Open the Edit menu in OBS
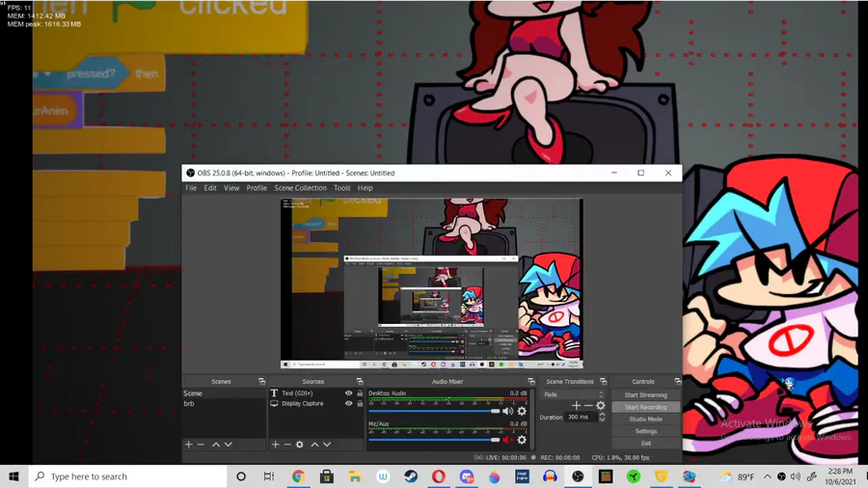This screenshot has height=488, width=868. pos(210,188)
